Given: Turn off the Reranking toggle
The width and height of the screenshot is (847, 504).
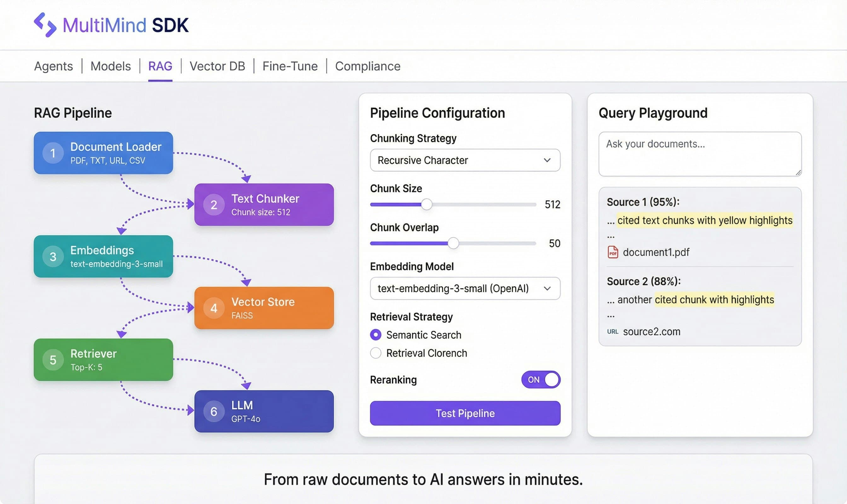Looking at the screenshot, I should [x=541, y=379].
